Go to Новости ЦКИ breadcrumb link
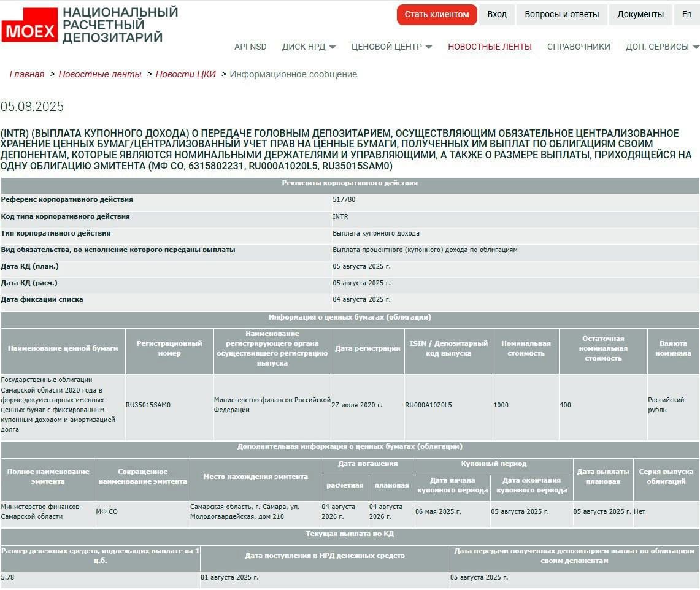The image size is (700, 590). pyautogui.click(x=185, y=74)
